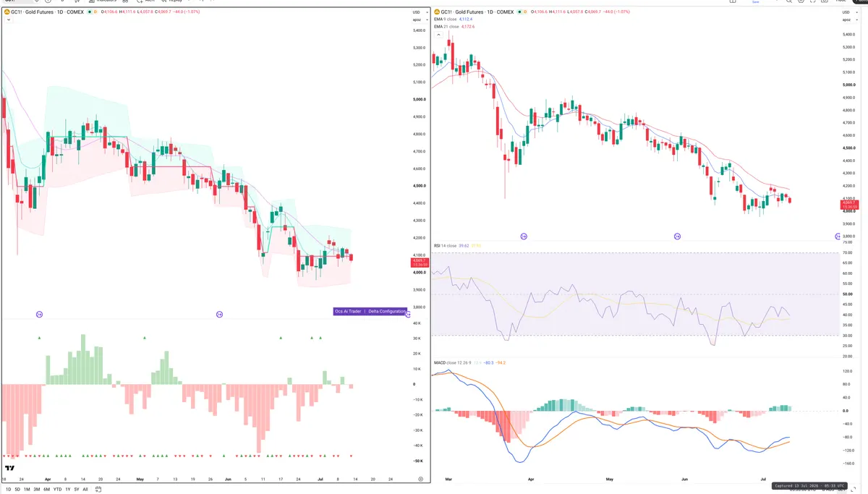Click the 0.0 level on MACD scale
This screenshot has height=494, width=868.
845,411
